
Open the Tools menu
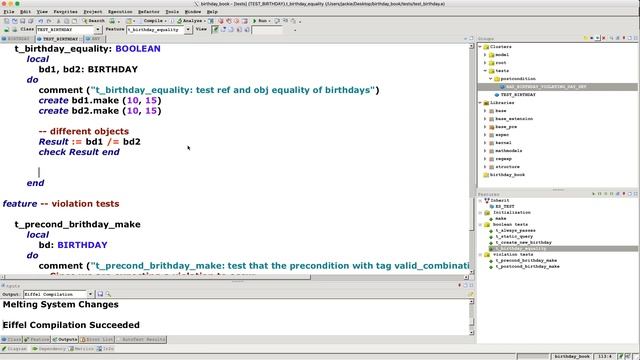coord(172,12)
